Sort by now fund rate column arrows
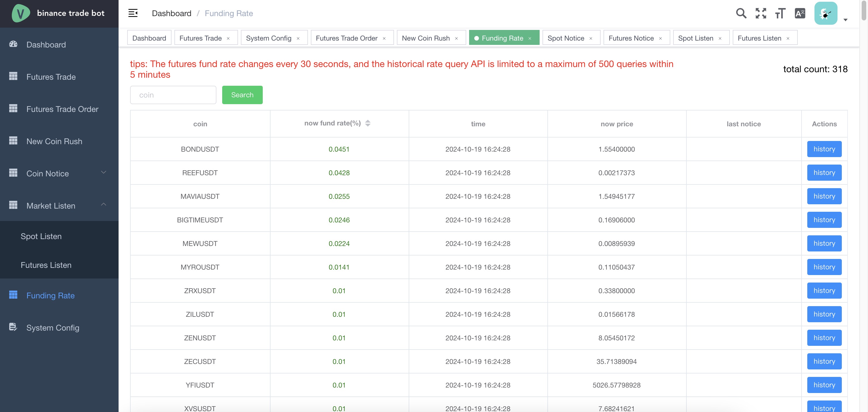The width and height of the screenshot is (868, 412). (368, 123)
